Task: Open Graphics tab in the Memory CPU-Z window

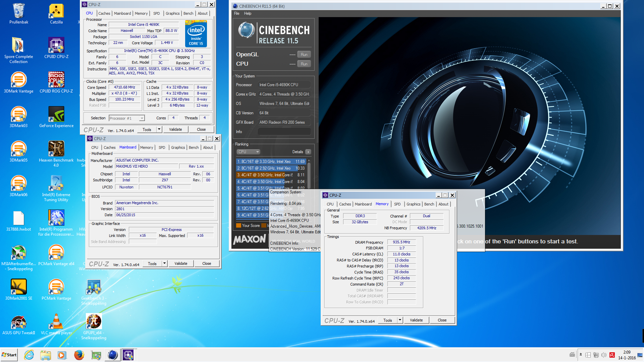Action: (x=413, y=204)
